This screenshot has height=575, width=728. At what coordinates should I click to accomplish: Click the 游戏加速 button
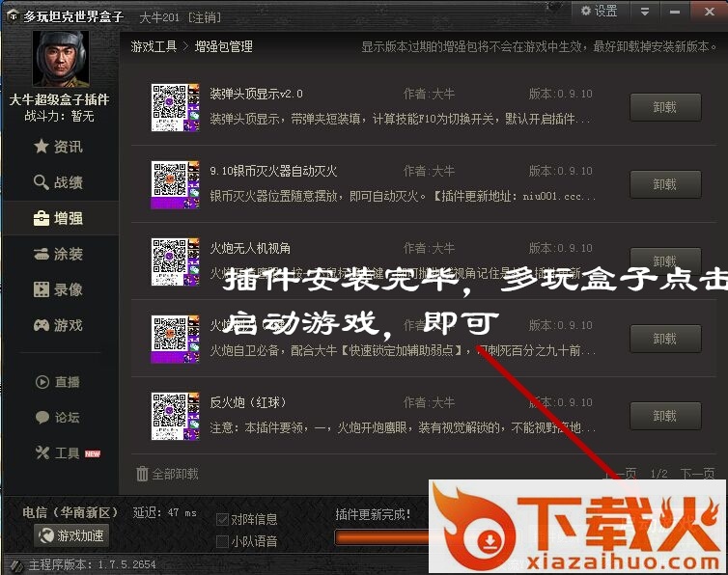[71, 535]
